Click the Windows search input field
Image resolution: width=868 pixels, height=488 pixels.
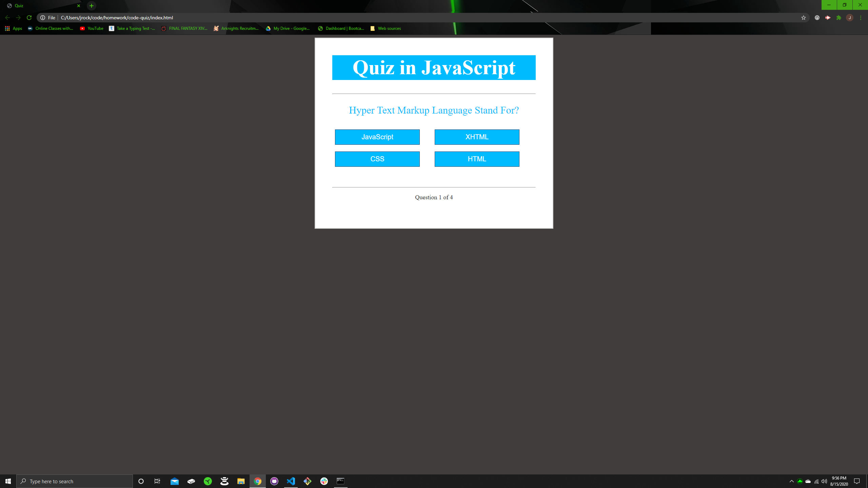[x=75, y=481]
